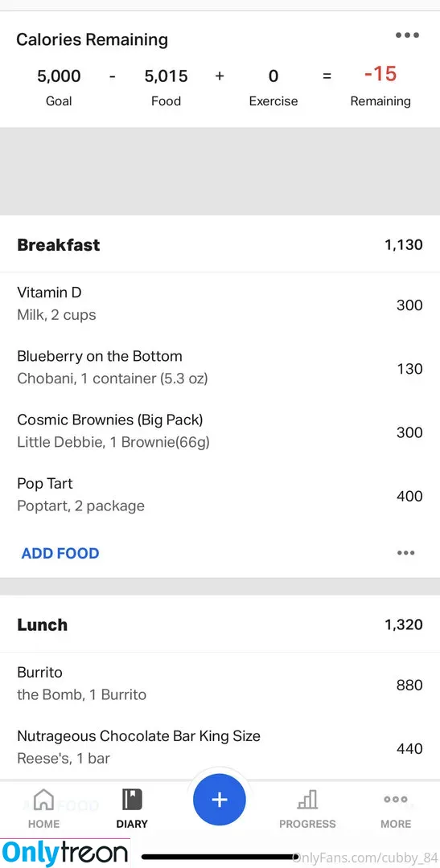440x868 pixels.
Task: Open the More tab dots icon
Action: (x=396, y=800)
